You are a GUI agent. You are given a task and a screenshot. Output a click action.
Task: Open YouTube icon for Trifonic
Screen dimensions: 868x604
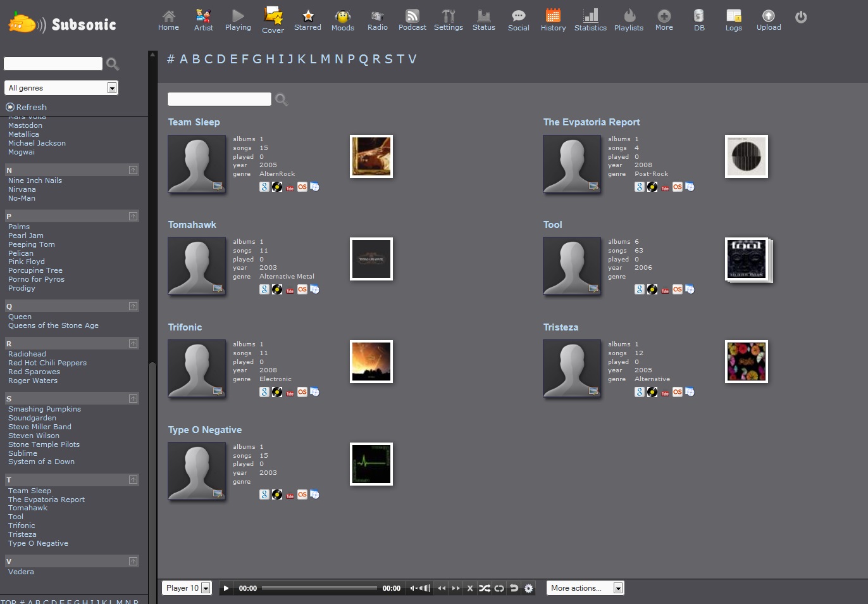pyautogui.click(x=290, y=393)
